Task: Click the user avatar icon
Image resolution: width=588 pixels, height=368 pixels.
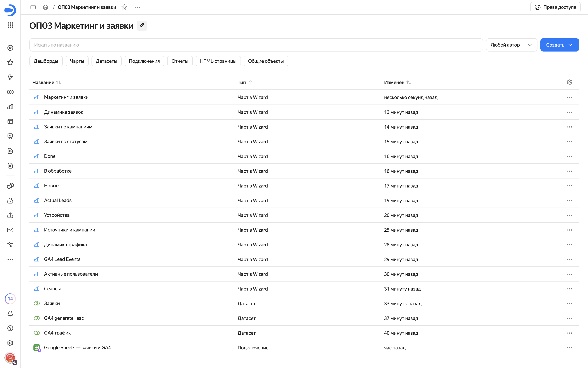Action: click(10, 358)
